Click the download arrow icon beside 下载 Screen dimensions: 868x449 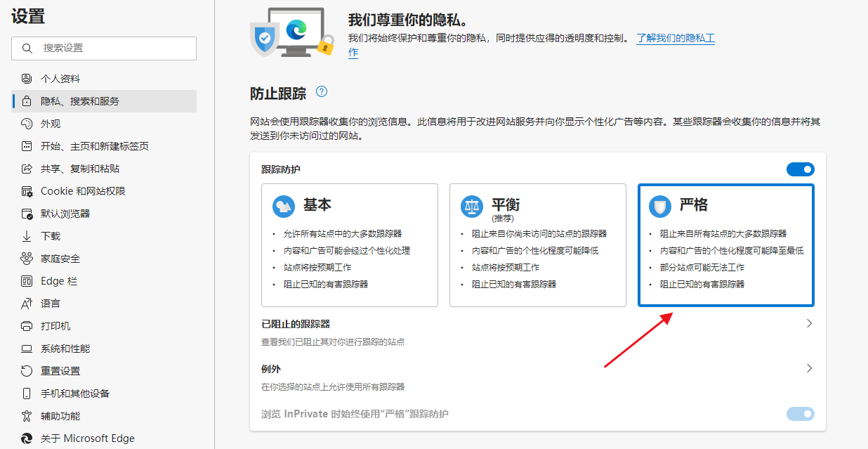tap(27, 236)
